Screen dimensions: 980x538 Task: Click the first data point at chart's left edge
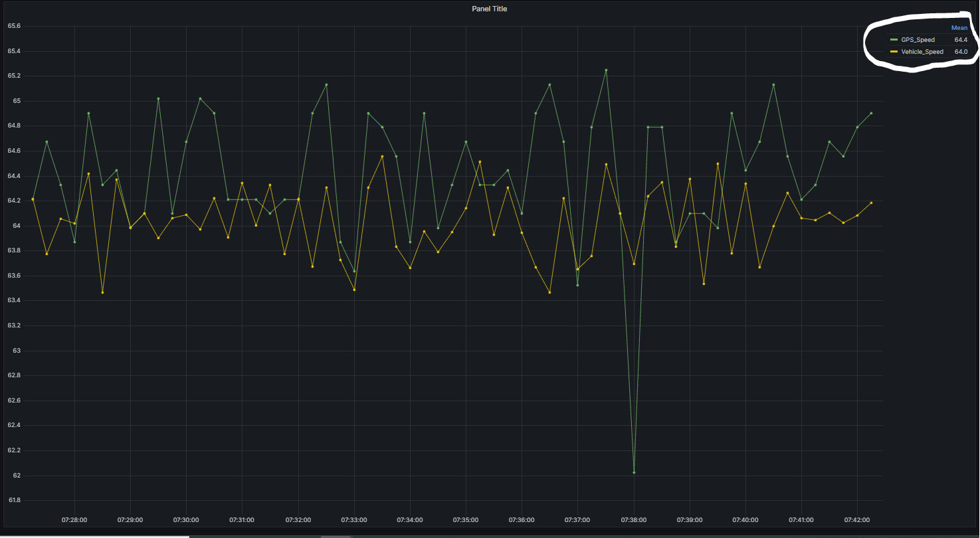click(33, 199)
